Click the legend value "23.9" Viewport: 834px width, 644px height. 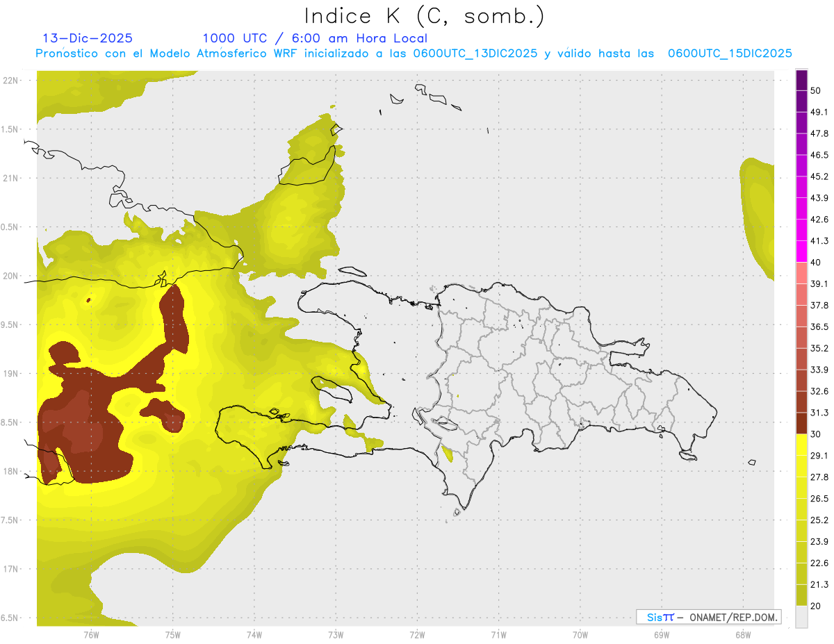tap(819, 541)
